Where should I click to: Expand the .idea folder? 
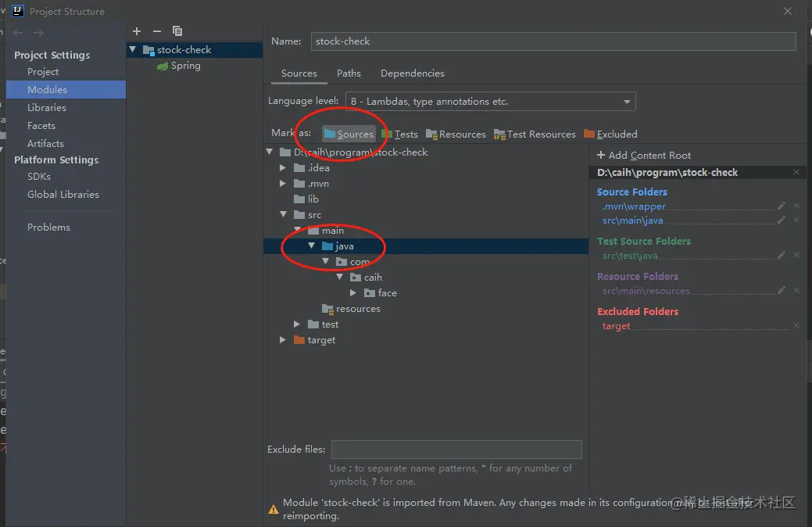point(283,168)
